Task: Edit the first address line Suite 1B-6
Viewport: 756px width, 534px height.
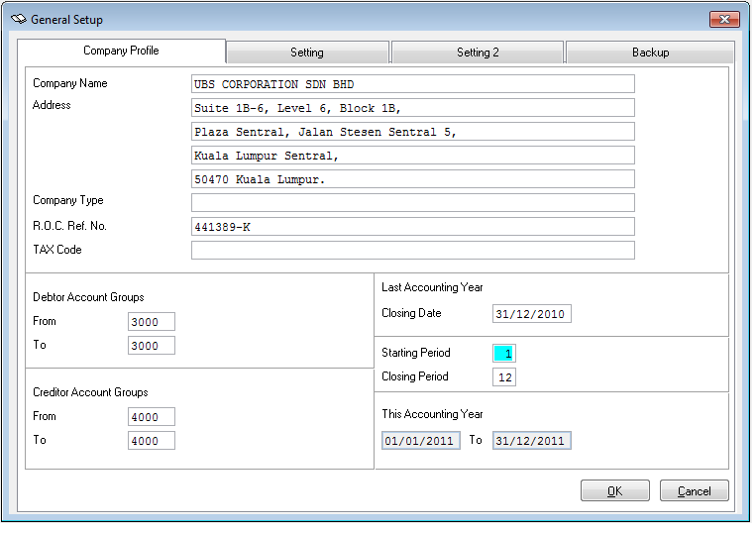Action: tap(413, 107)
